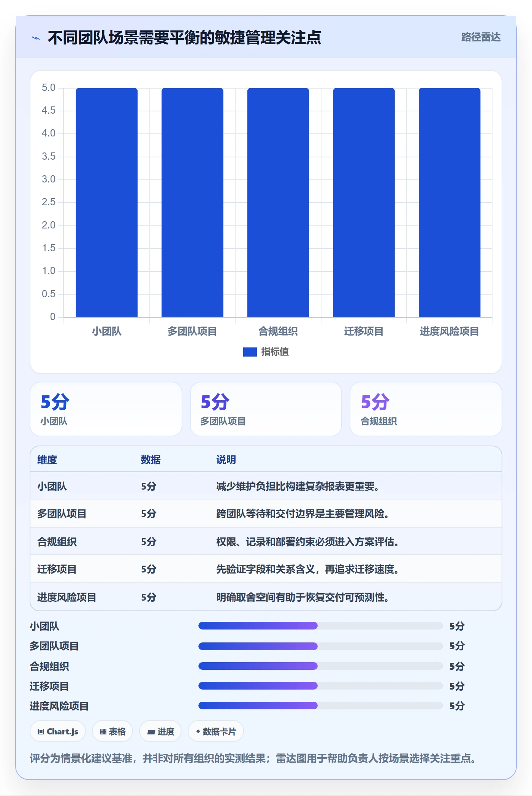Open the 多团队项目 5分 data card
The image size is (532, 796).
[x=266, y=409]
